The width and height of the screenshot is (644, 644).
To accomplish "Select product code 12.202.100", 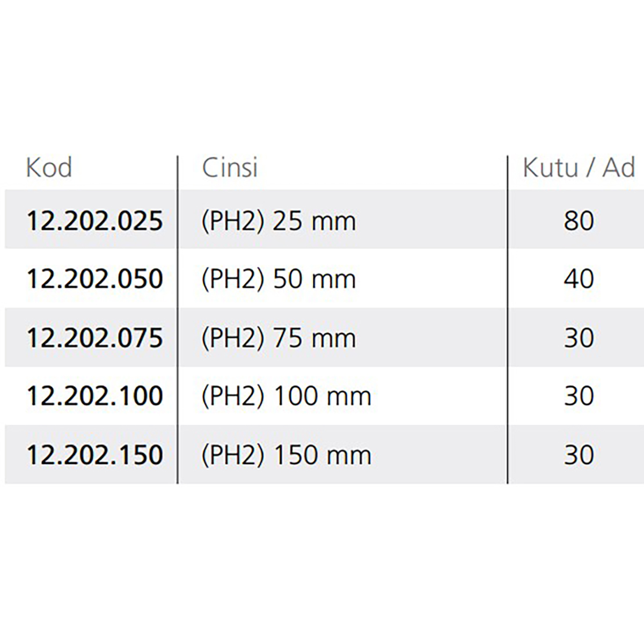I will pos(94,396).
